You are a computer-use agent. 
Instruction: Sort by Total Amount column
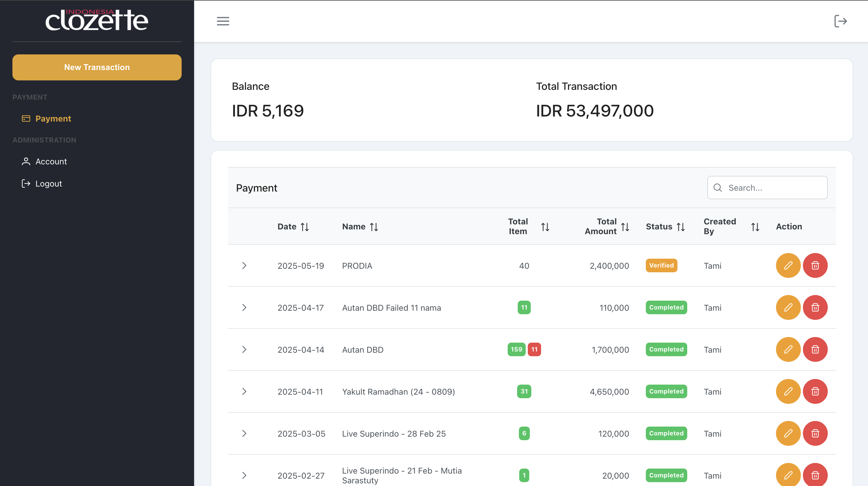(625, 227)
